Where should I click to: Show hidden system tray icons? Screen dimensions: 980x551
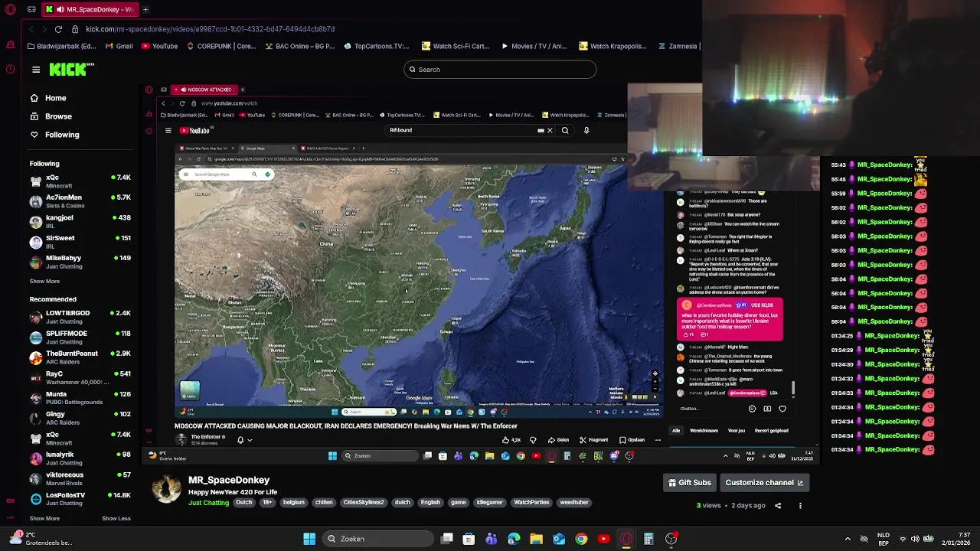pos(848,539)
